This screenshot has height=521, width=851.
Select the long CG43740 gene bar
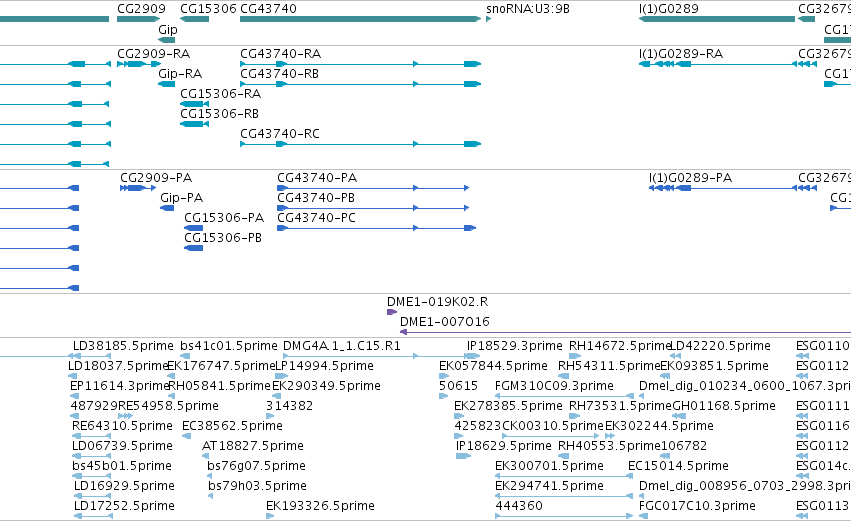(360, 19)
